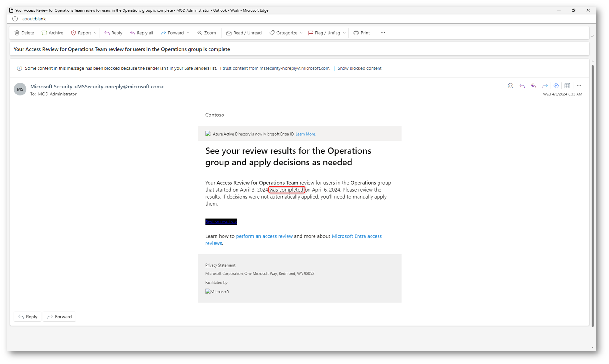Click the bottom Reply button
Screen dimensions: 609x364
coord(28,317)
